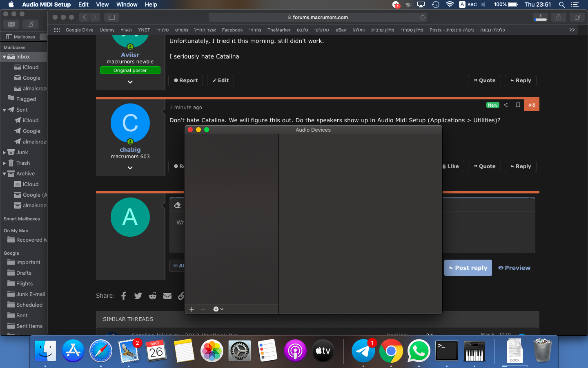Image resolution: width=588 pixels, height=368 pixels.
Task: Collapse the Inbox mailbox tree
Action: tap(4, 57)
